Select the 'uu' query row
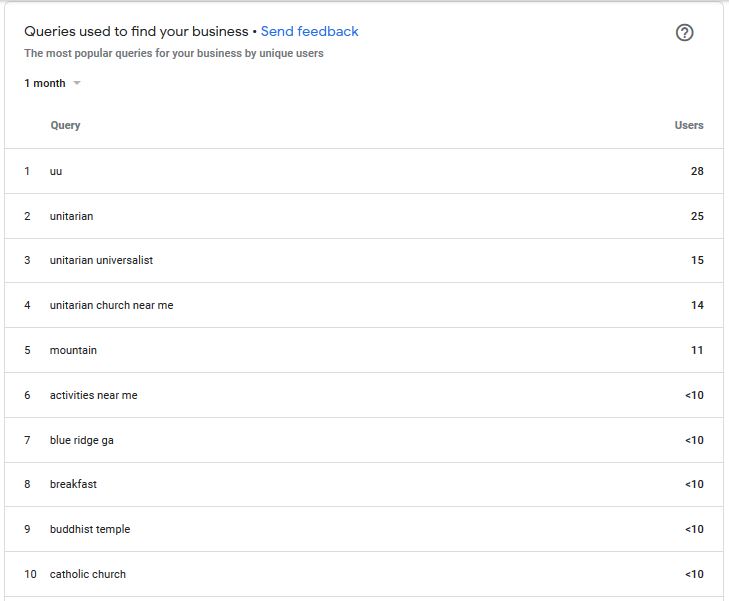 (x=364, y=171)
